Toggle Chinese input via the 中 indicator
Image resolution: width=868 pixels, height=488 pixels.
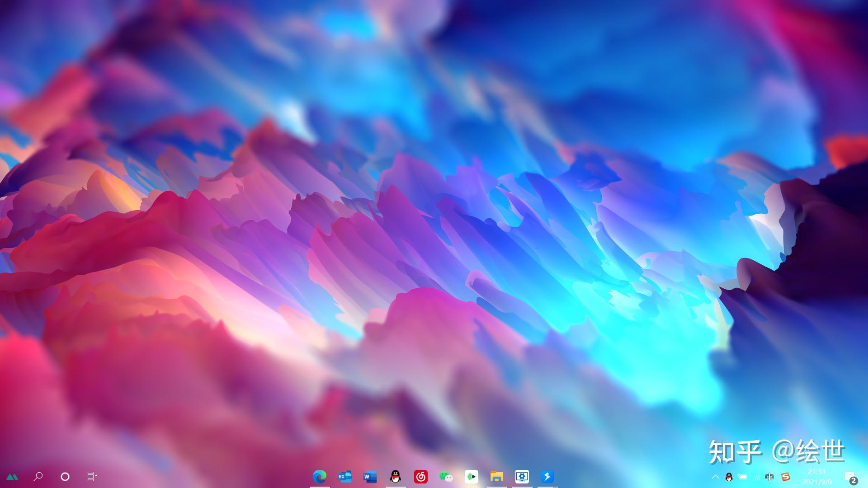[769, 477]
